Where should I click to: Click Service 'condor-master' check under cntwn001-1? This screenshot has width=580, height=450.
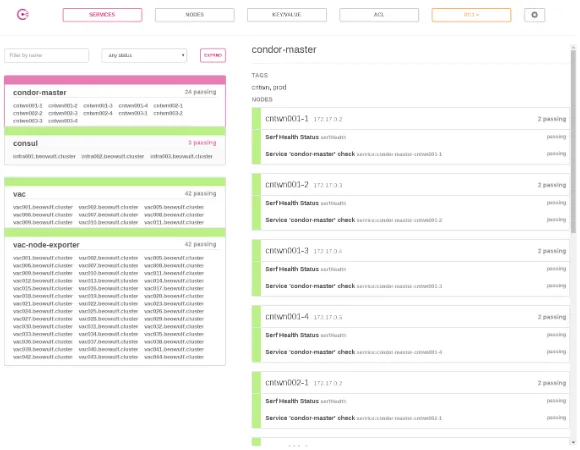point(310,154)
